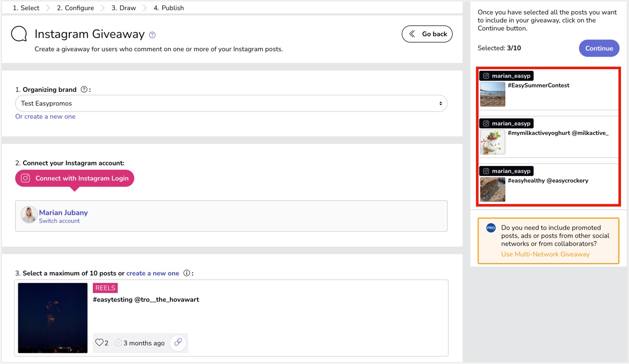The height and width of the screenshot is (364, 629).
Task: Open the Organizing brand dropdown
Action: [231, 104]
